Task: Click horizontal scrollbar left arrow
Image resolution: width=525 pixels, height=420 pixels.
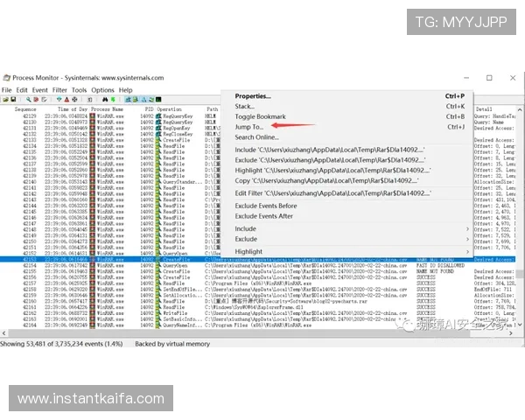Action: (3, 333)
